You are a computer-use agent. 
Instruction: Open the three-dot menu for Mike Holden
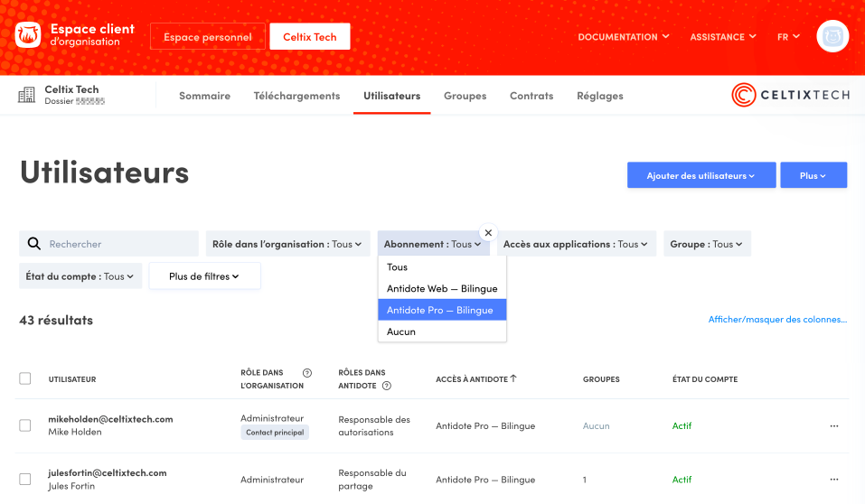[x=833, y=425]
